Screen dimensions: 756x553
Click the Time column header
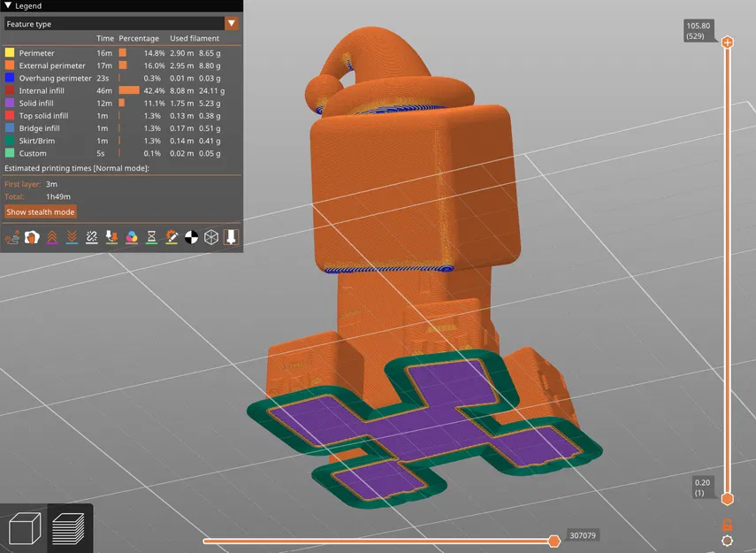point(105,38)
